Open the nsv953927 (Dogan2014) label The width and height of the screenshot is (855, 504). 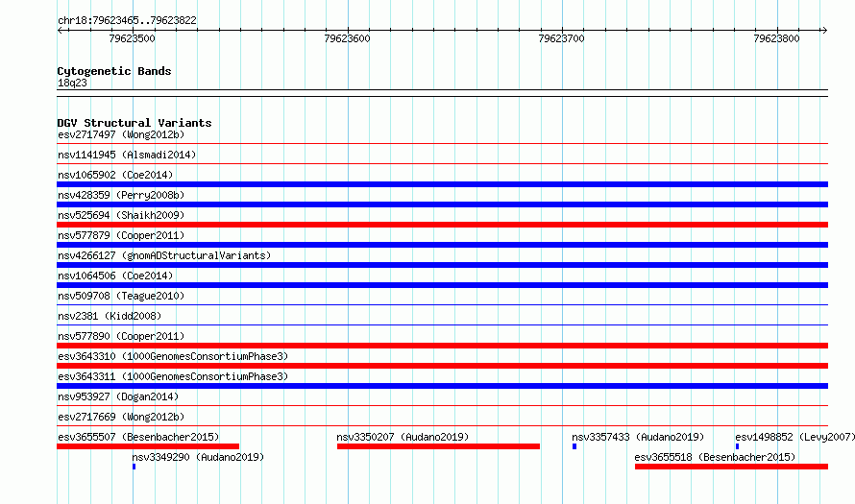(118, 396)
